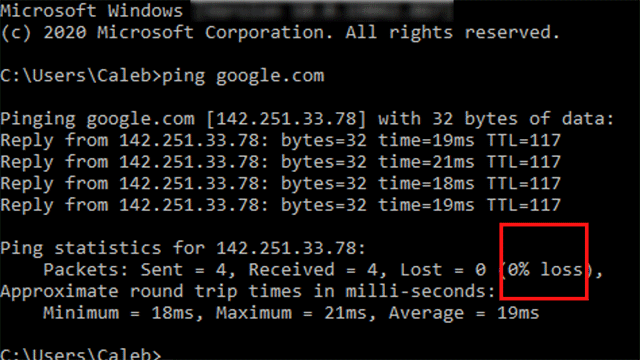Click 'with 32 bytes of data' text
Viewport: 640px width, 360px height.
click(x=496, y=119)
